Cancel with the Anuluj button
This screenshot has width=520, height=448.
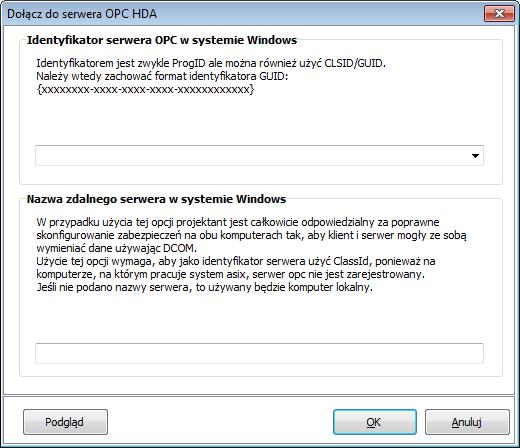(467, 422)
